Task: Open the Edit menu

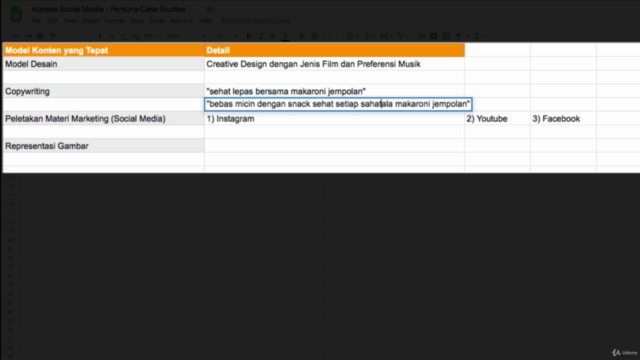Action: (52, 20)
